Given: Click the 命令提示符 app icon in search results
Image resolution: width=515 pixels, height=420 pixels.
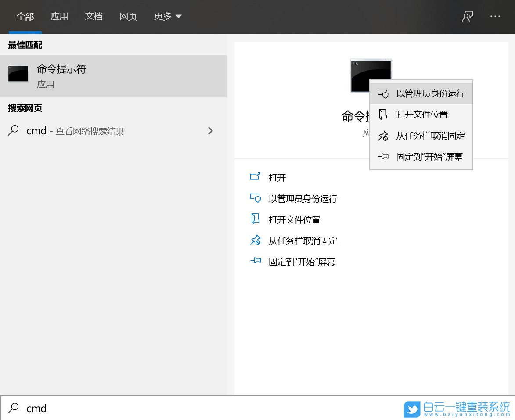Looking at the screenshot, I should pyautogui.click(x=18, y=74).
